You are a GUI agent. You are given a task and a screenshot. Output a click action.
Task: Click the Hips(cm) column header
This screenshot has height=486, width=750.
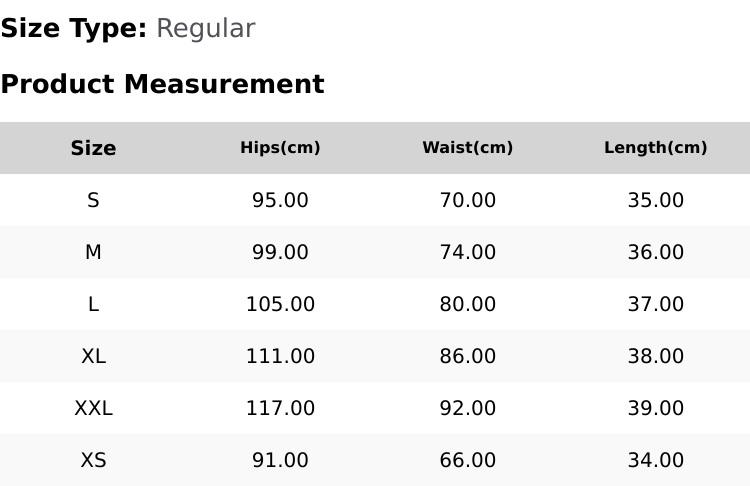coord(280,147)
